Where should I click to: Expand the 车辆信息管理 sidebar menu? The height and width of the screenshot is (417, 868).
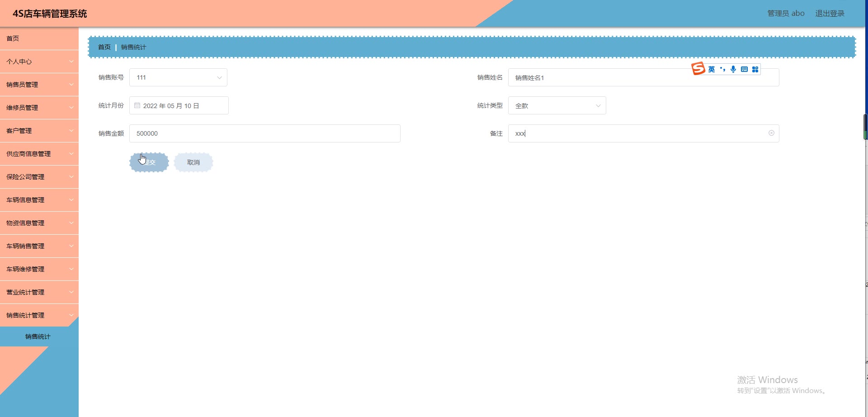pyautogui.click(x=39, y=200)
